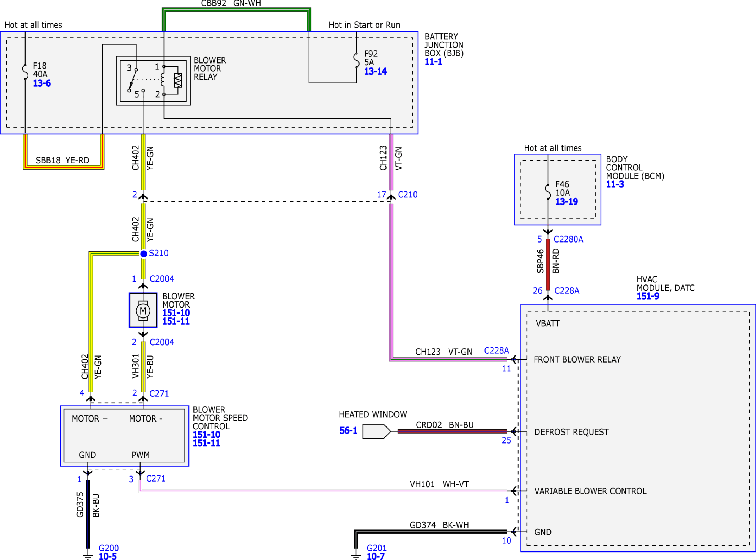Select the SBP46 wire label

click(540, 261)
